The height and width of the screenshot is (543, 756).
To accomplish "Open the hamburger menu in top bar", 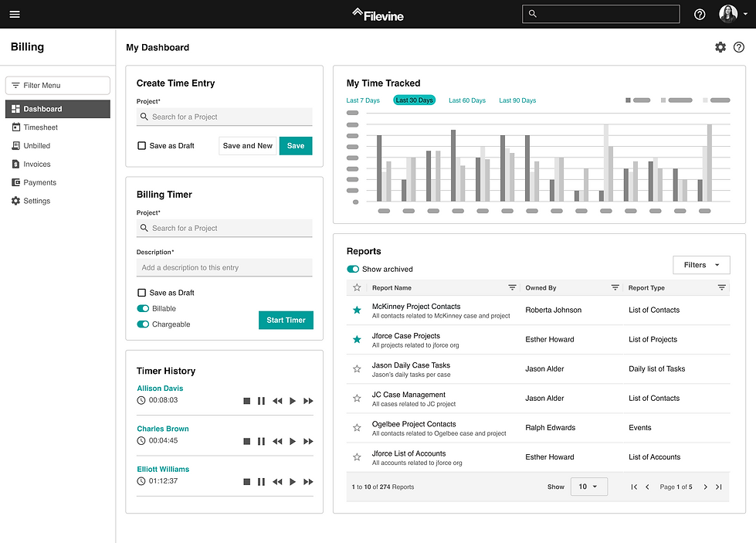I will pyautogui.click(x=15, y=14).
